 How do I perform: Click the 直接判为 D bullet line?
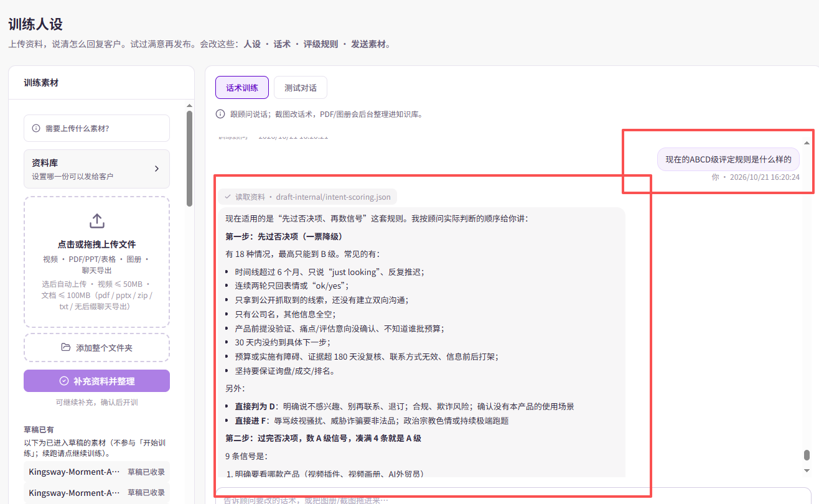click(404, 406)
